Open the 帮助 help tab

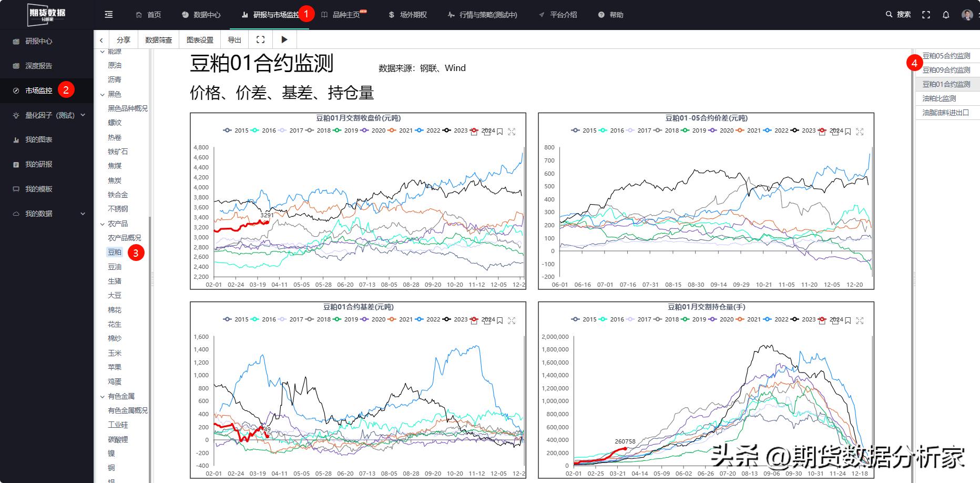coord(611,15)
